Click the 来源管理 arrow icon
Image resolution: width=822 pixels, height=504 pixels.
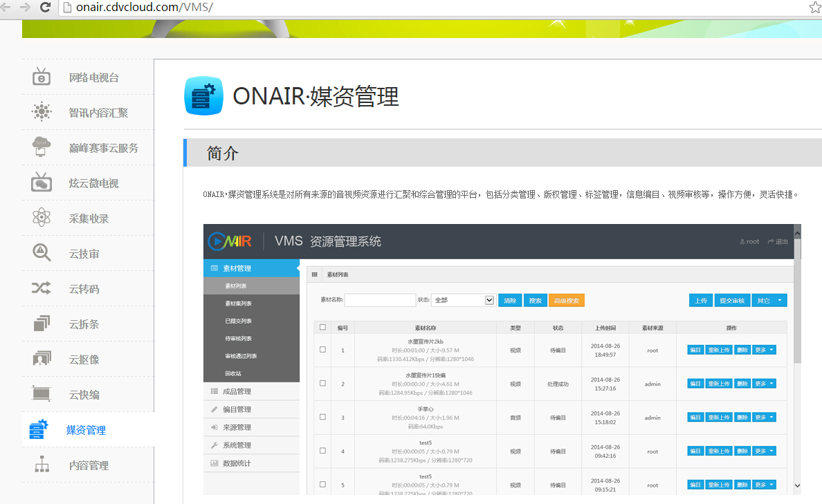point(214,427)
